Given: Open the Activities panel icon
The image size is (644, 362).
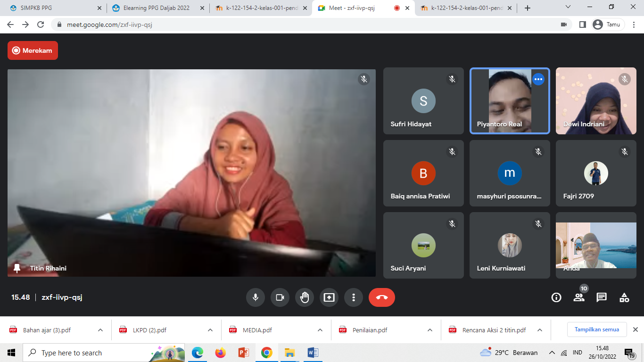Looking at the screenshot, I should pyautogui.click(x=624, y=297).
